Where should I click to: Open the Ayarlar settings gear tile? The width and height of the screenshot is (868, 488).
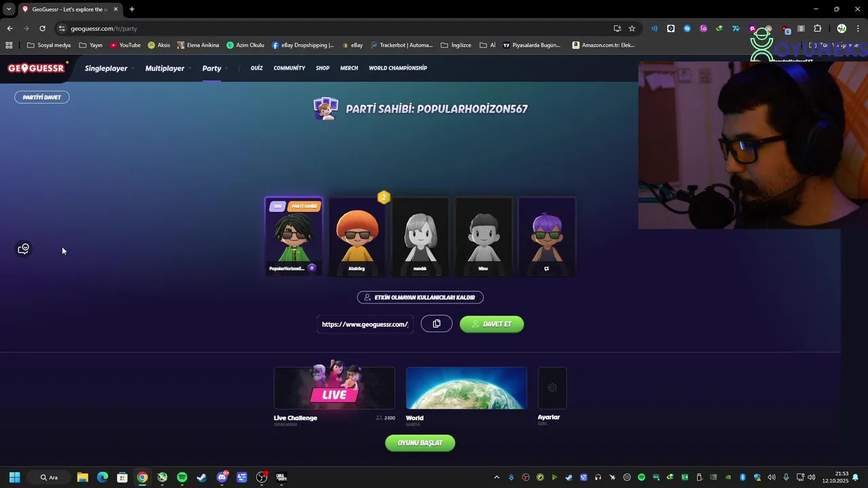[x=552, y=388]
